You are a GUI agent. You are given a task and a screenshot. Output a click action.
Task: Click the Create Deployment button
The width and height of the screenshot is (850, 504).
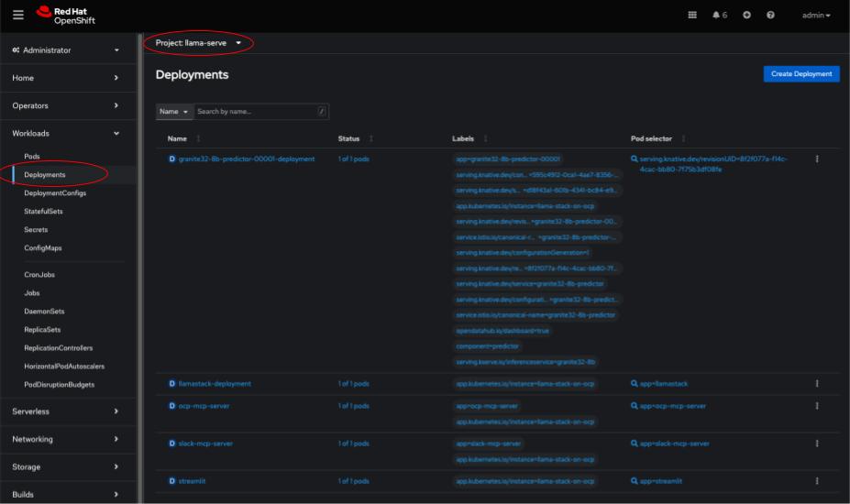801,73
